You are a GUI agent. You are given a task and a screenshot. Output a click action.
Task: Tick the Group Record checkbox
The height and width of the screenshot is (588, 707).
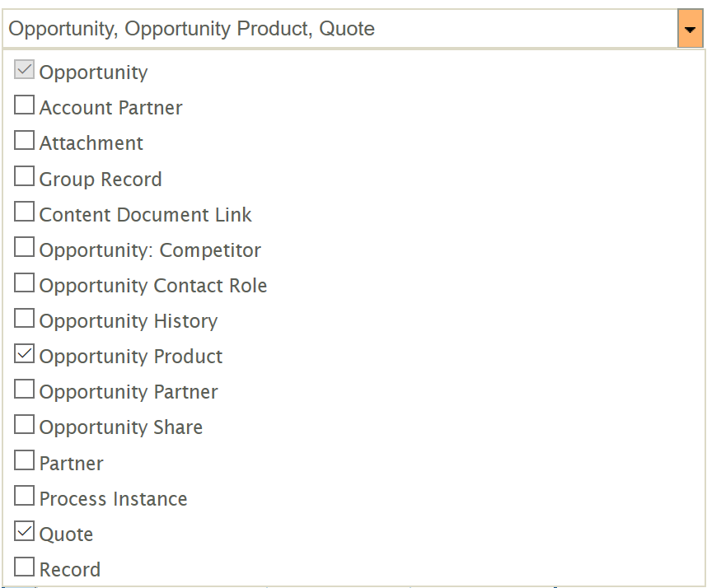click(25, 177)
